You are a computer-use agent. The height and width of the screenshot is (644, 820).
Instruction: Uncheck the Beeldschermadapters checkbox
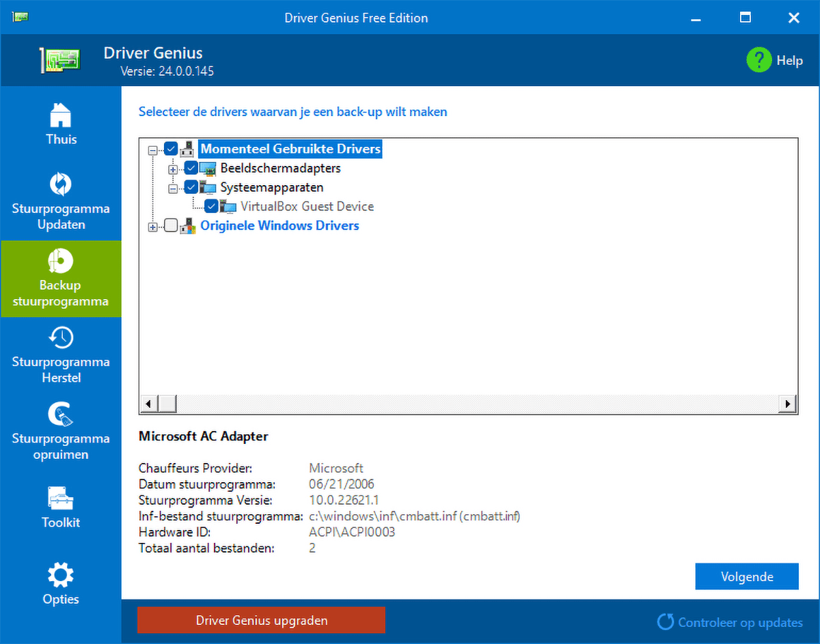[191, 168]
